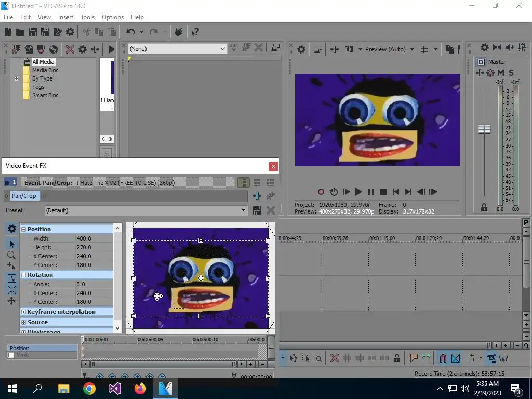Screen dimensions: 532x399
Task: Select Media Bins folder in tree
Action: tap(45, 70)
